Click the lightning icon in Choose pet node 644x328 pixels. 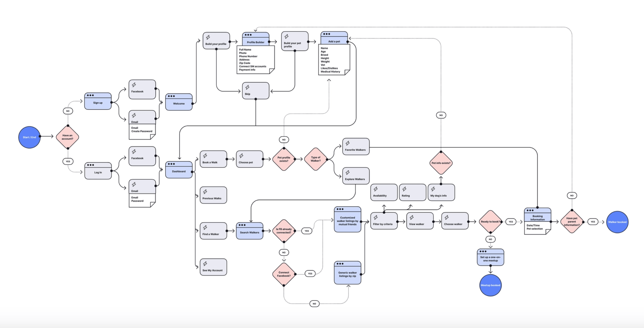pyautogui.click(x=241, y=156)
